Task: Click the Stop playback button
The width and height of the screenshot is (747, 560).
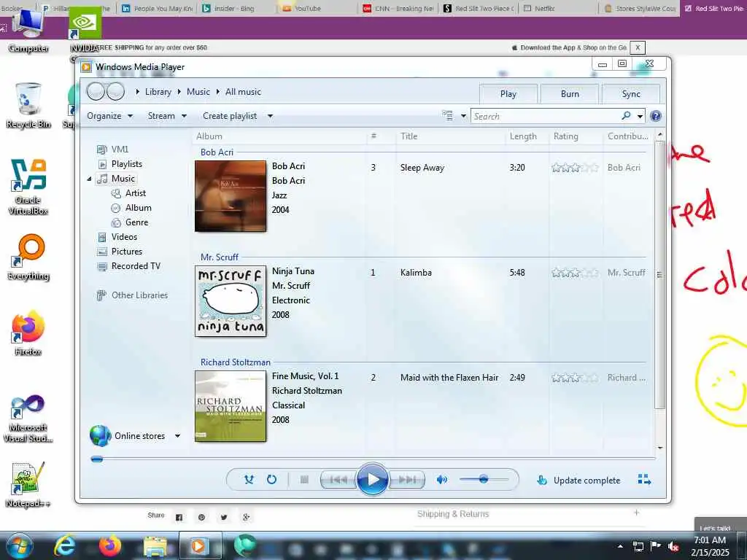Action: 304,480
